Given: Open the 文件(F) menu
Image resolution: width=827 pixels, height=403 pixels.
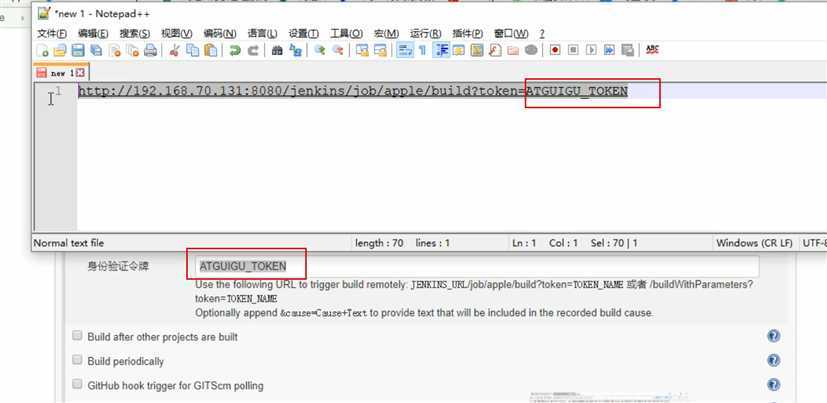Looking at the screenshot, I should 52,34.
